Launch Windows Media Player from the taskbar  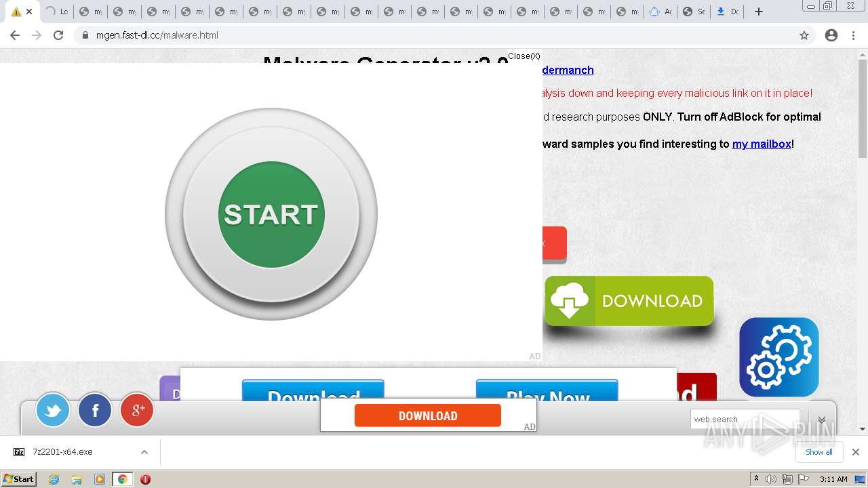[x=100, y=479]
